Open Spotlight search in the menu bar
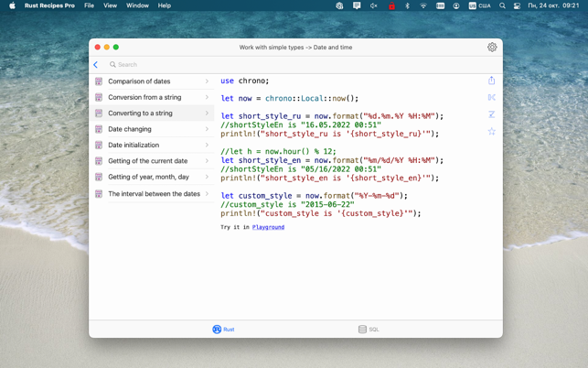This screenshot has height=368, width=588. coord(502,5)
